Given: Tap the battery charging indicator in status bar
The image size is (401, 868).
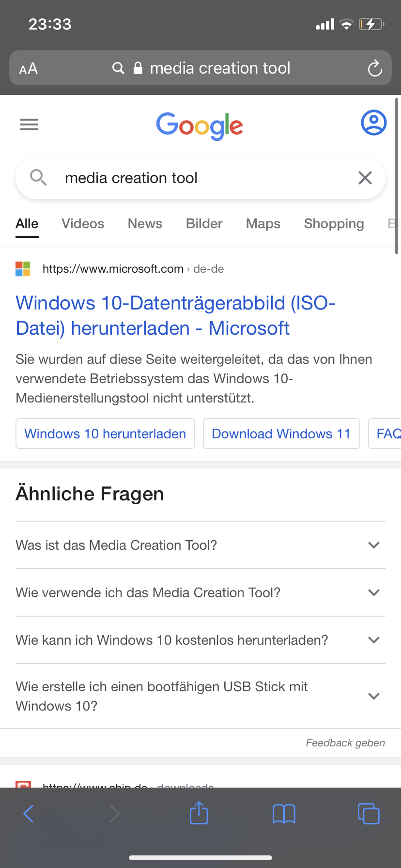Looking at the screenshot, I should (371, 24).
